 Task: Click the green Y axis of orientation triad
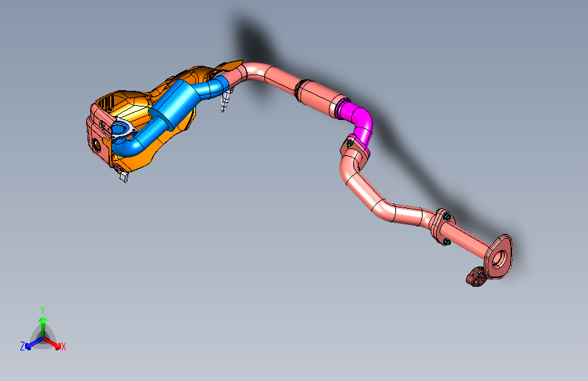click(x=43, y=327)
